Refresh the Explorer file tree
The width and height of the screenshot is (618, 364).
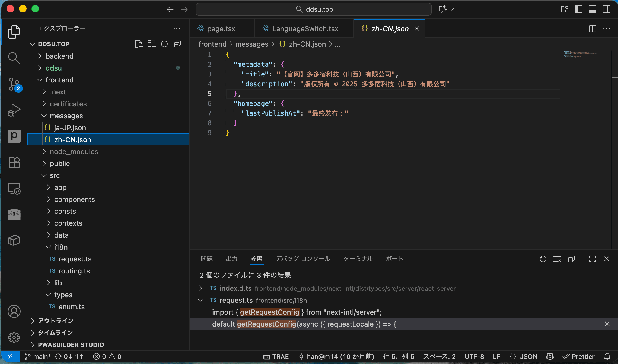pyautogui.click(x=164, y=44)
